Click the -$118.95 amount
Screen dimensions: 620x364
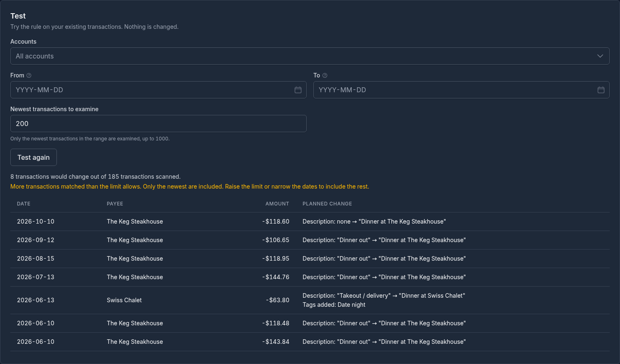276,259
